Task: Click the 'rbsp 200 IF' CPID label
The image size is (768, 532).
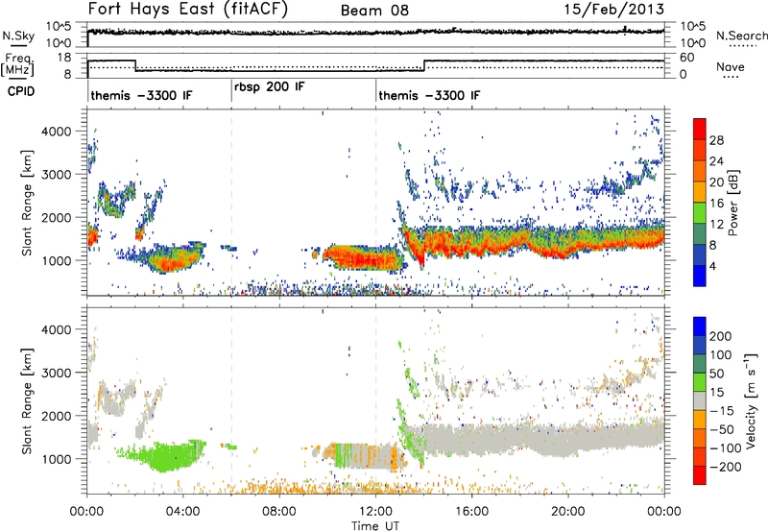Action: tap(270, 87)
